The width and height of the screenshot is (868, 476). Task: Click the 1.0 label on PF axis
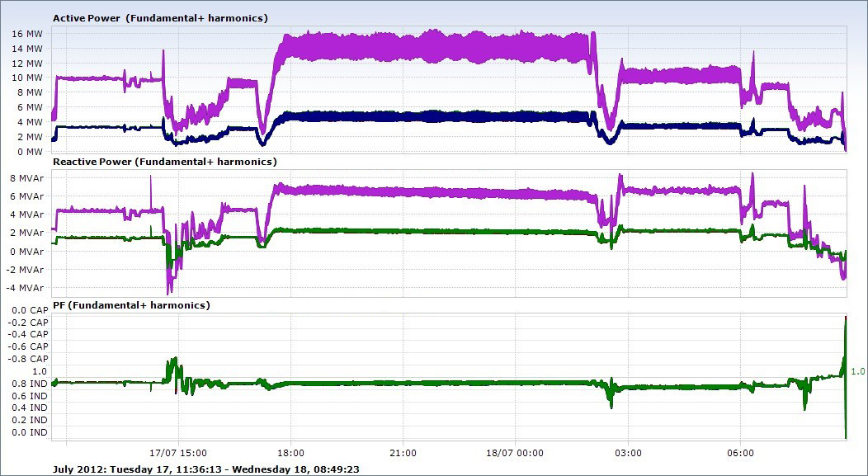coord(40,371)
